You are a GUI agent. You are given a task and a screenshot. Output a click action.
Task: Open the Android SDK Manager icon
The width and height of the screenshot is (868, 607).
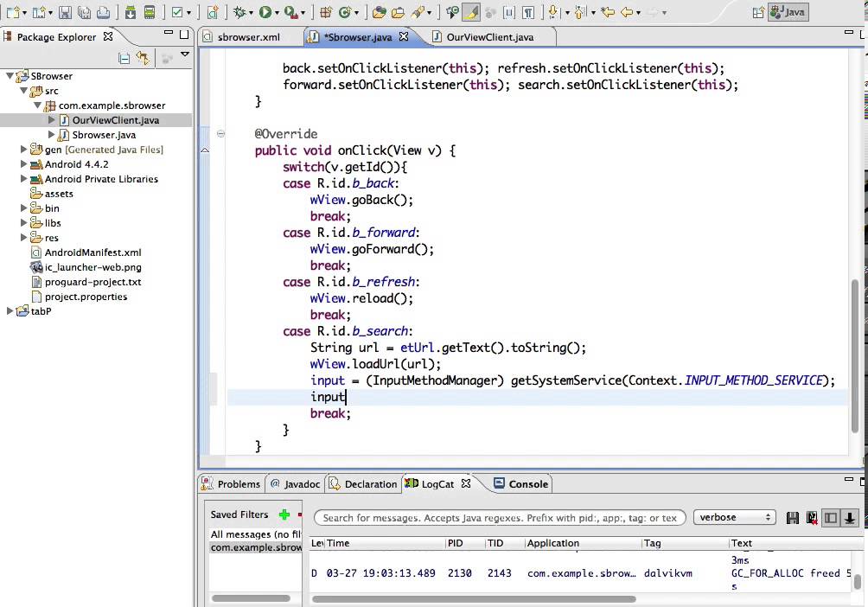click(x=131, y=12)
